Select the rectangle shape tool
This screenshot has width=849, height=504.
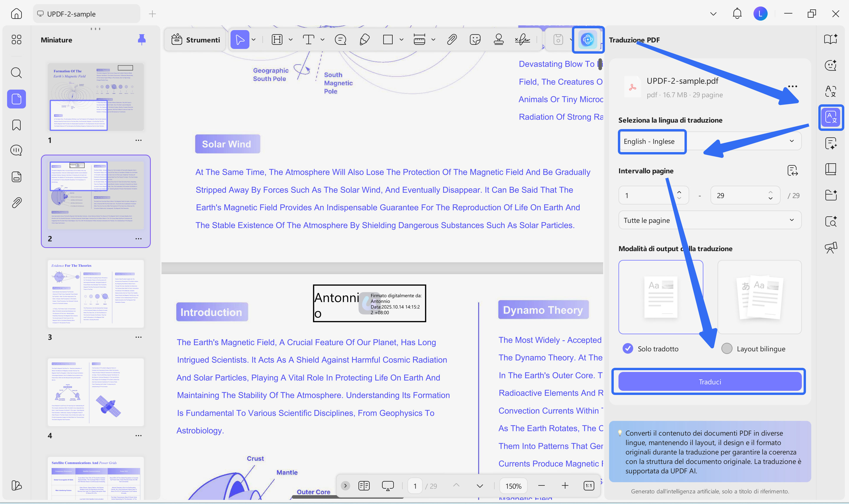tap(388, 40)
